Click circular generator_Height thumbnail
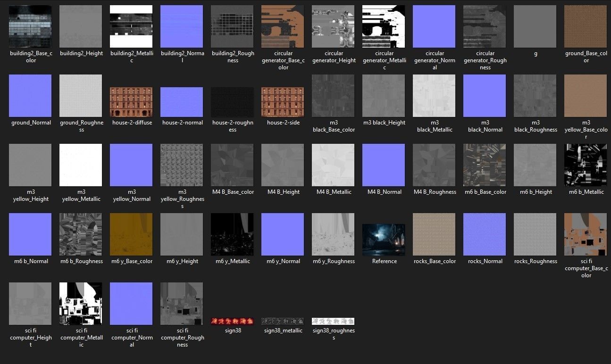The width and height of the screenshot is (611, 364). point(333,26)
